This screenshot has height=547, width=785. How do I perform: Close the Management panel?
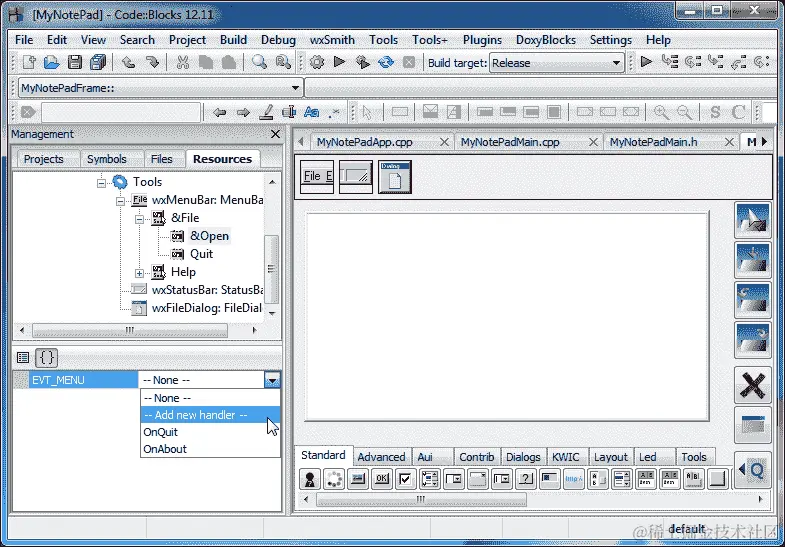pos(275,134)
